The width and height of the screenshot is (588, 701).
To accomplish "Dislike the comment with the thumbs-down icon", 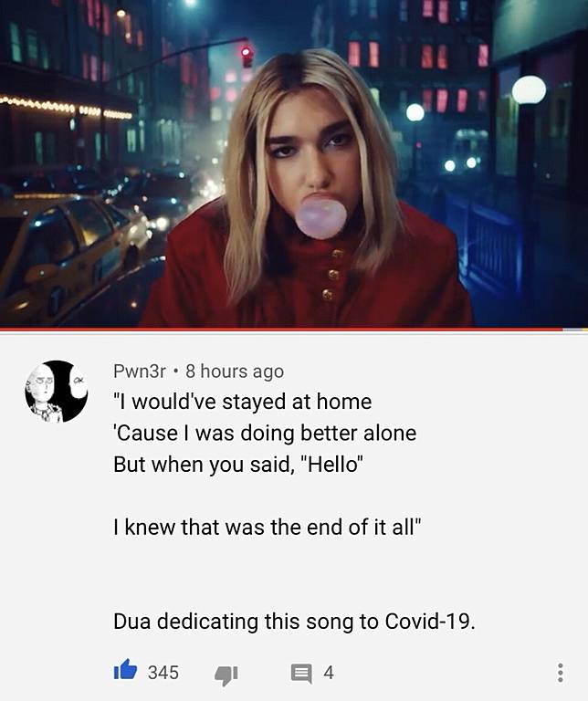I will pos(226,674).
